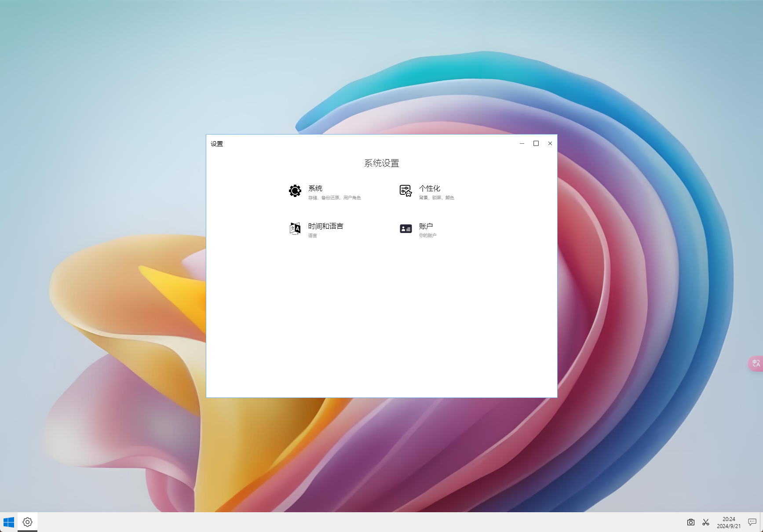Click the Settings gear in the taskbar
The height and width of the screenshot is (532, 763).
coord(27,522)
